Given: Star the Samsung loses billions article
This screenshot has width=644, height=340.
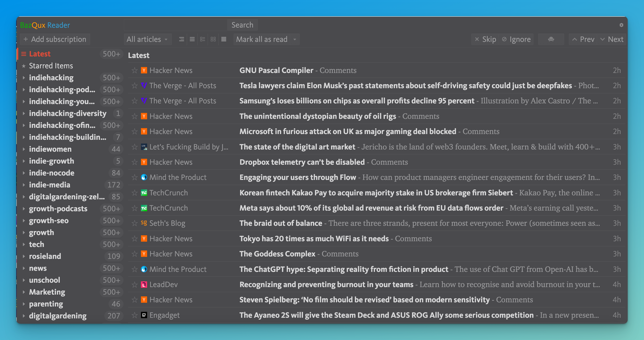Looking at the screenshot, I should [x=135, y=101].
